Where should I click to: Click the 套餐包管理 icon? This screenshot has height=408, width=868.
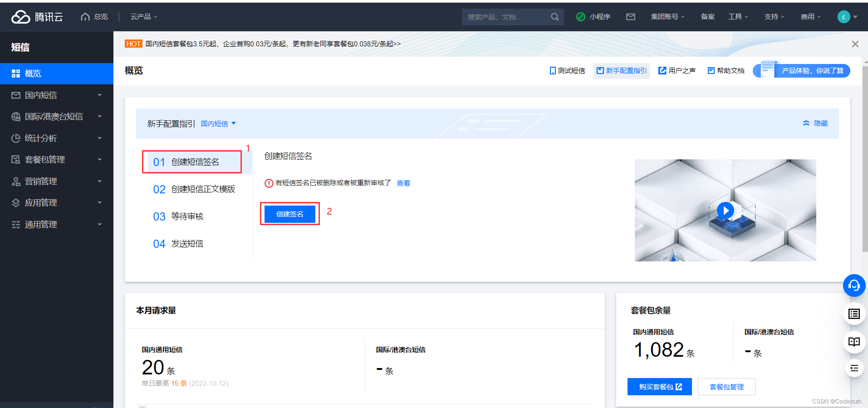16,160
